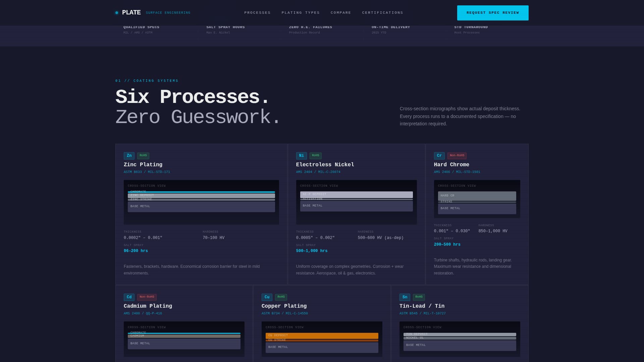Select the Sn element badge on Tin-Lead / Tin
644x362 pixels.
[405, 297]
